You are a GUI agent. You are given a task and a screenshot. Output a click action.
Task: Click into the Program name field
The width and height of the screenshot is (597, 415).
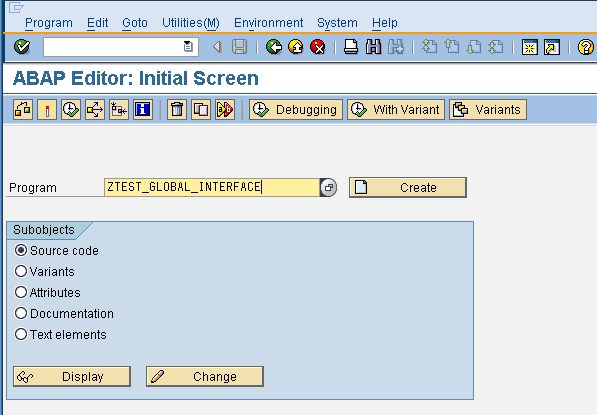(x=212, y=187)
